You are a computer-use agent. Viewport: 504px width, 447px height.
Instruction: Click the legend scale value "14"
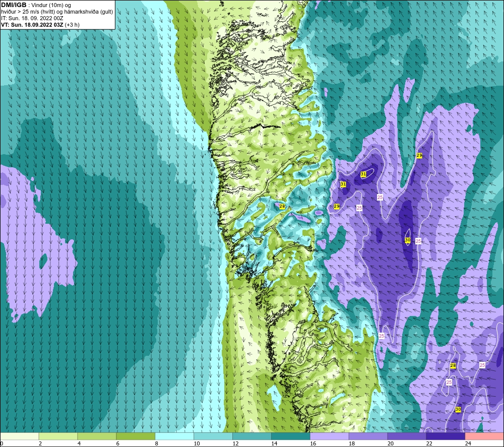coord(274,443)
